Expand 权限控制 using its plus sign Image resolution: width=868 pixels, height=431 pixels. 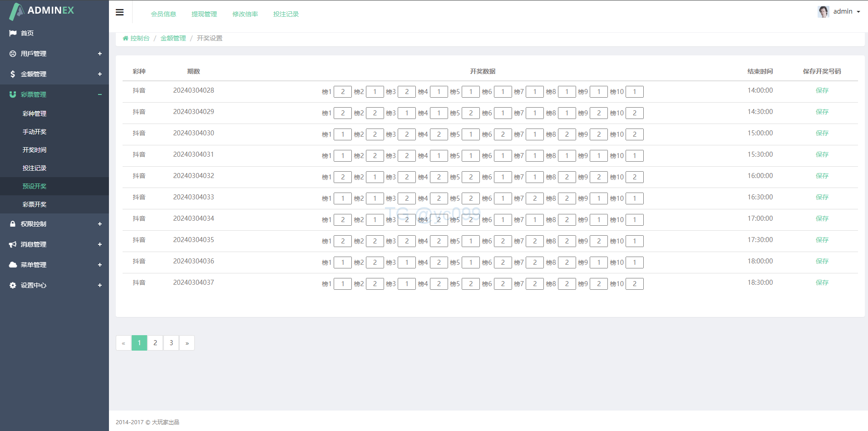(99, 224)
